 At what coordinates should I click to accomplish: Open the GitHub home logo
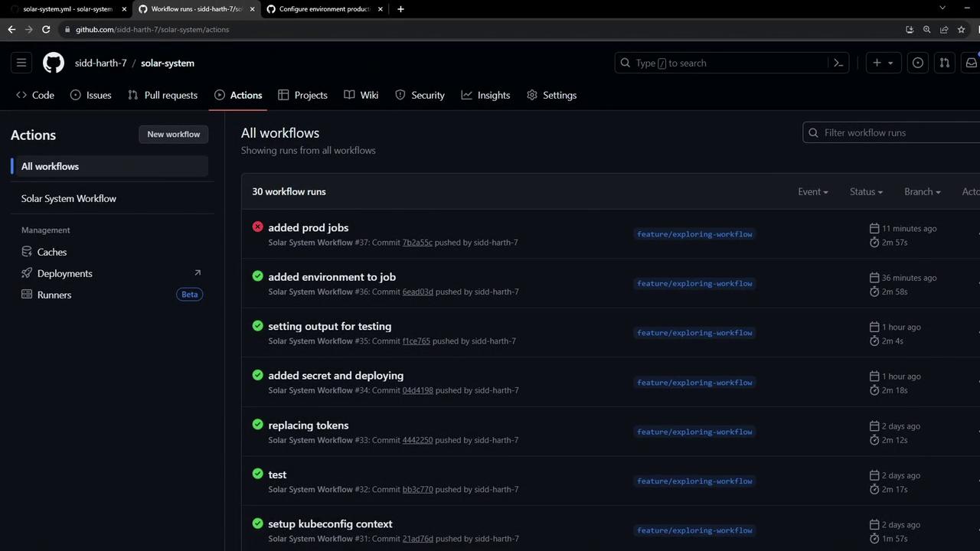point(54,63)
